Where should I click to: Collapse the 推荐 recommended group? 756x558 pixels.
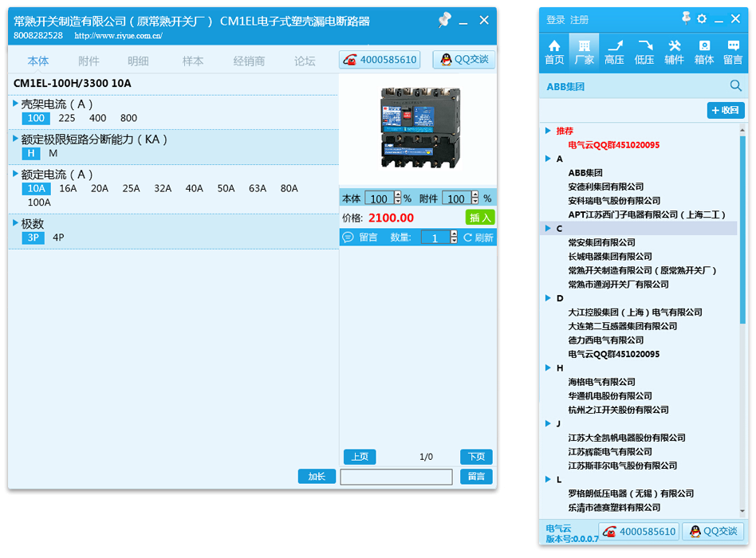point(548,131)
